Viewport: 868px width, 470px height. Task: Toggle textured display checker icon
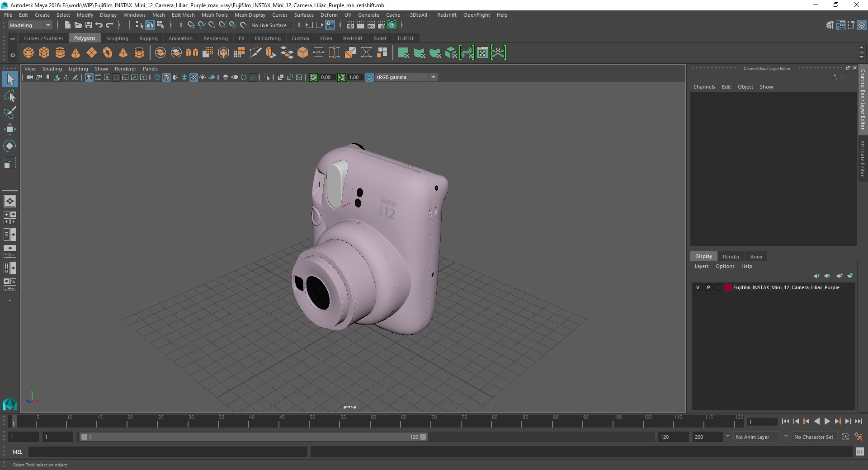(193, 77)
